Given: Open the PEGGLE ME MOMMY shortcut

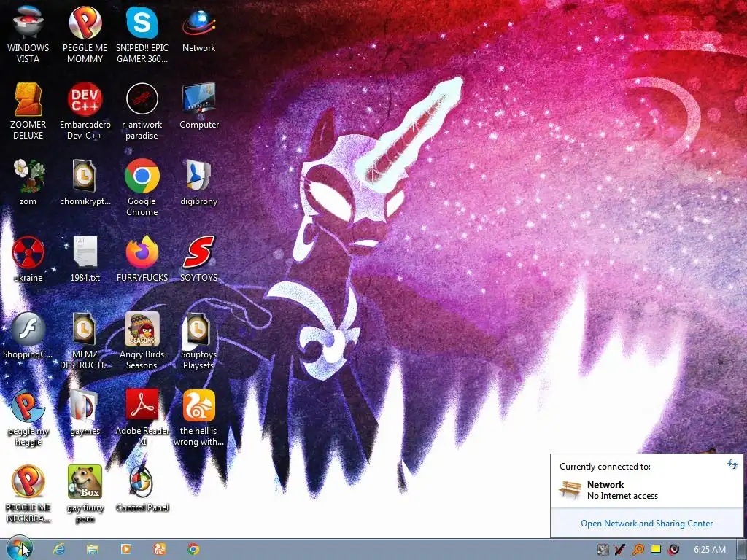Looking at the screenshot, I should [x=85, y=34].
